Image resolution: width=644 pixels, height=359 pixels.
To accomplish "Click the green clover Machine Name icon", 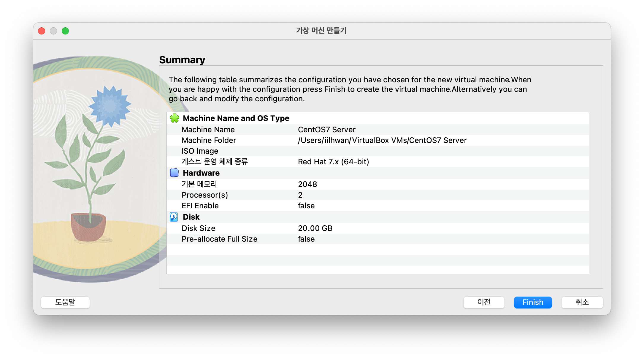I will coord(175,118).
